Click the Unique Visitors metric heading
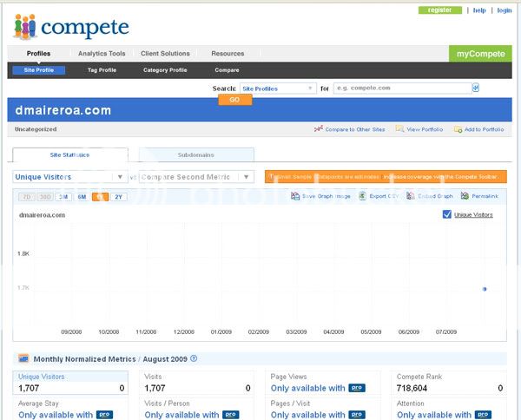This screenshot has width=521, height=420. pyautogui.click(x=41, y=377)
